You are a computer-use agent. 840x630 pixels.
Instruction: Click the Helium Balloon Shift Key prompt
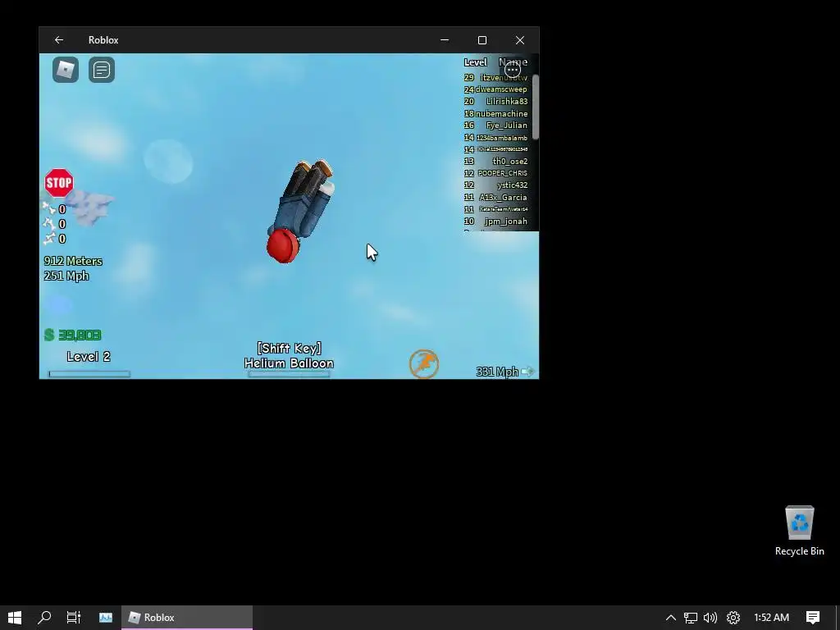tap(290, 356)
